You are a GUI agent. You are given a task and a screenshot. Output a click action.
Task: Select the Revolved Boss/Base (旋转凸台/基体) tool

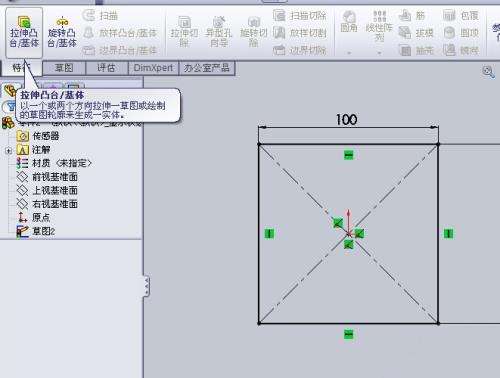point(62,33)
